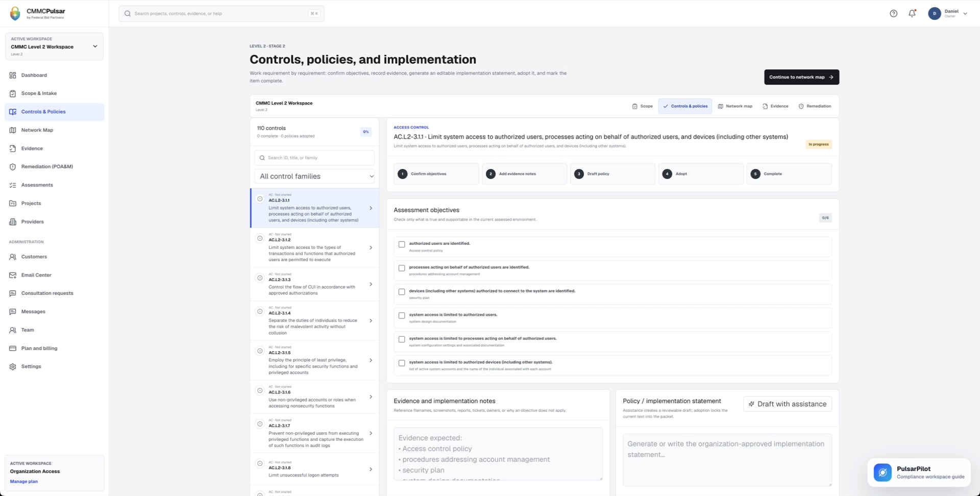Go to step 5 Complete
The height and width of the screenshot is (496, 980).
click(789, 174)
